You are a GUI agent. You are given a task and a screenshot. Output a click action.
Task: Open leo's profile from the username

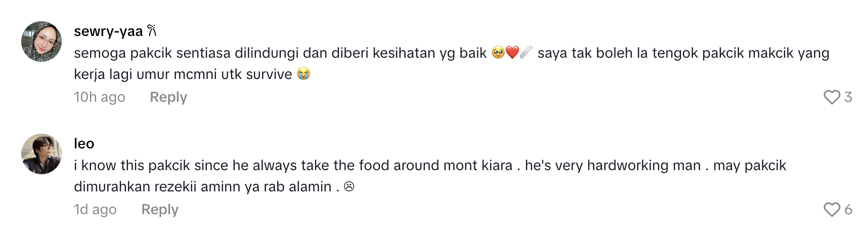pyautogui.click(x=84, y=144)
